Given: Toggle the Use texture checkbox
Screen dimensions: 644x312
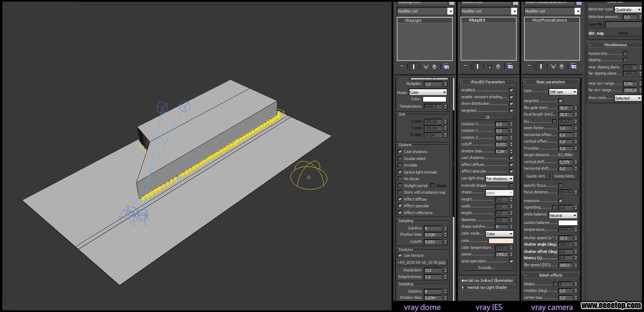Looking at the screenshot, I should click(400, 255).
